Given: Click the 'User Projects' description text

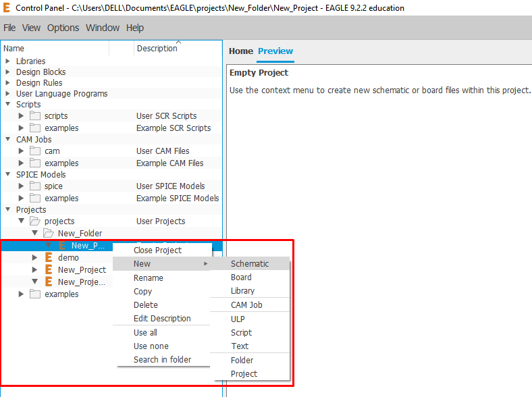Looking at the screenshot, I should click(x=161, y=221).
